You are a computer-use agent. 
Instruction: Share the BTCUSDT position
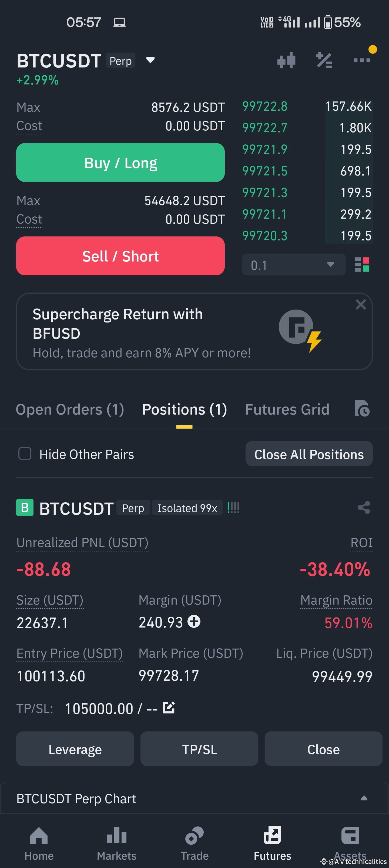[364, 507]
